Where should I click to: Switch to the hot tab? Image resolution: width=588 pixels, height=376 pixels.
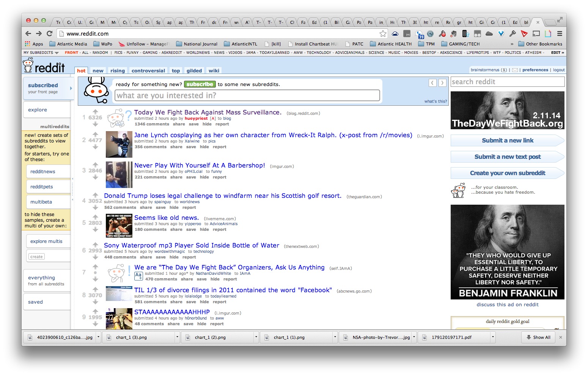(81, 70)
